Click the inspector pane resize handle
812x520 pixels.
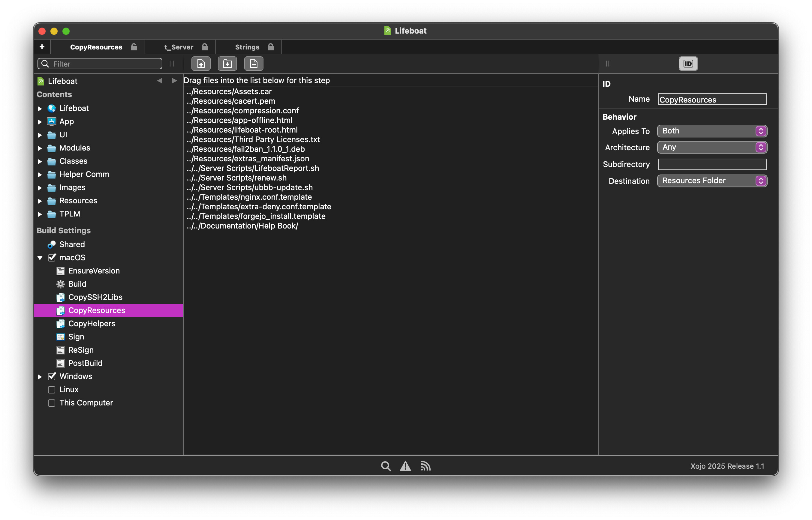(608, 64)
